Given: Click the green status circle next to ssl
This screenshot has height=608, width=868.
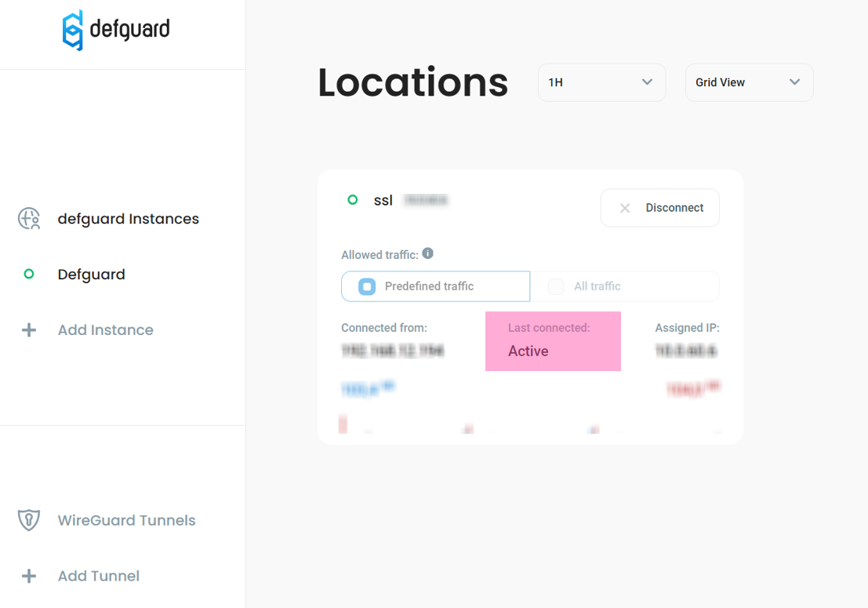Looking at the screenshot, I should pos(353,199).
